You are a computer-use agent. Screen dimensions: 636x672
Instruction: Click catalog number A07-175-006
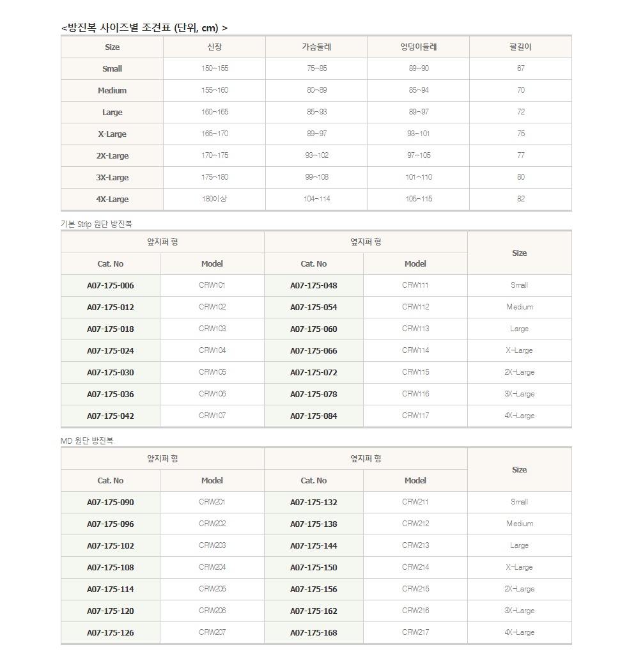(111, 286)
